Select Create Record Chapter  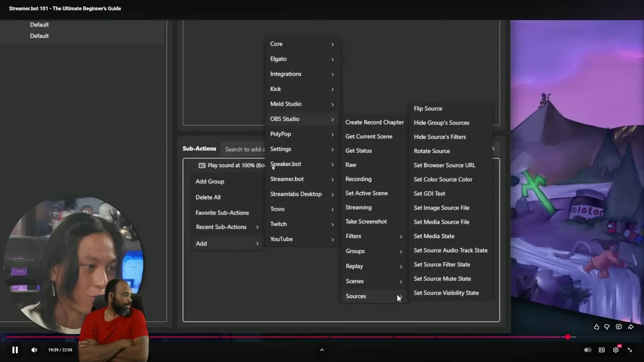point(374,123)
